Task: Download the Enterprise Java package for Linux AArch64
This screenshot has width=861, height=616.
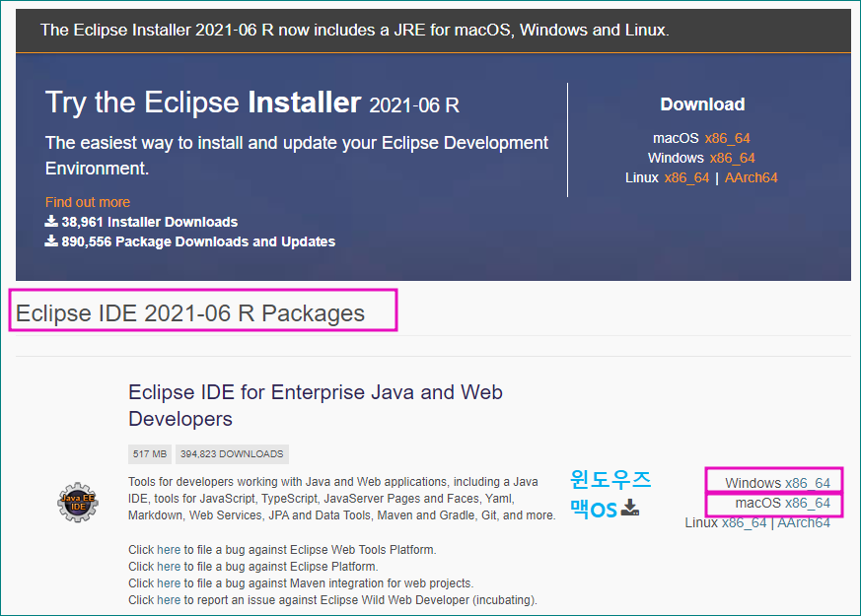Action: [804, 522]
